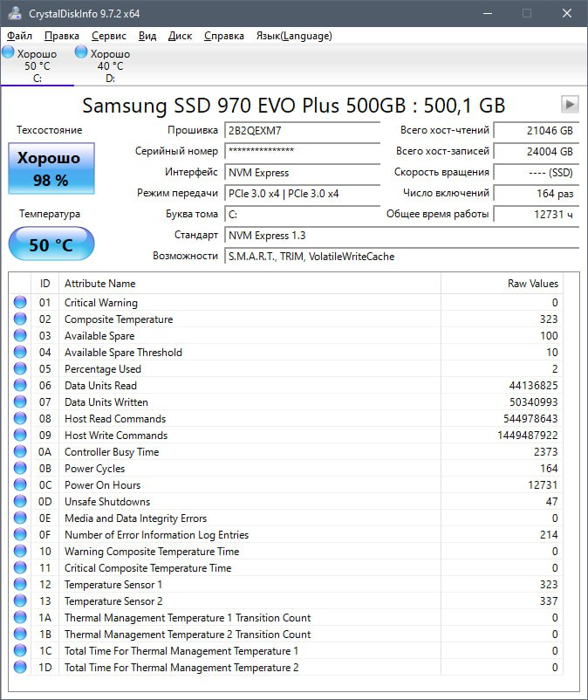Click status orb for Unsafe Shutdowns row
Image resolution: width=588 pixels, height=700 pixels.
tap(20, 501)
